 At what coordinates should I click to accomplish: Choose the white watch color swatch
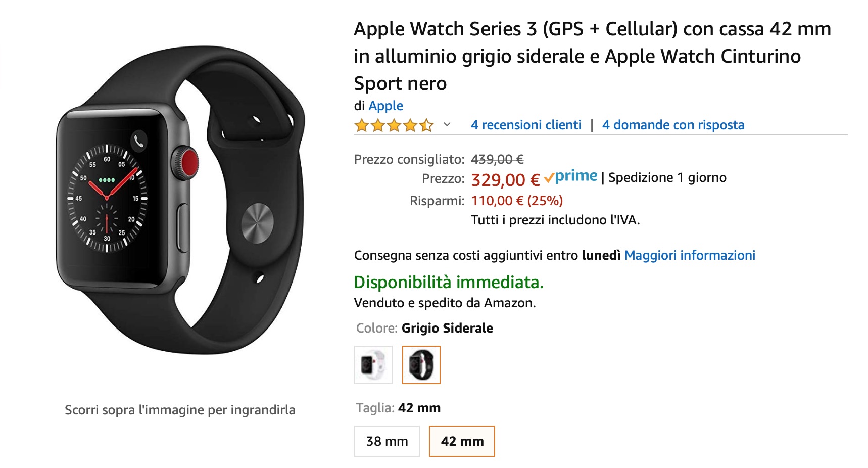(x=373, y=365)
